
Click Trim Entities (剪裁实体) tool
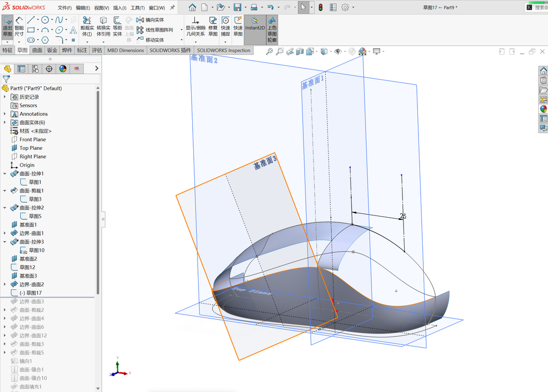click(87, 27)
